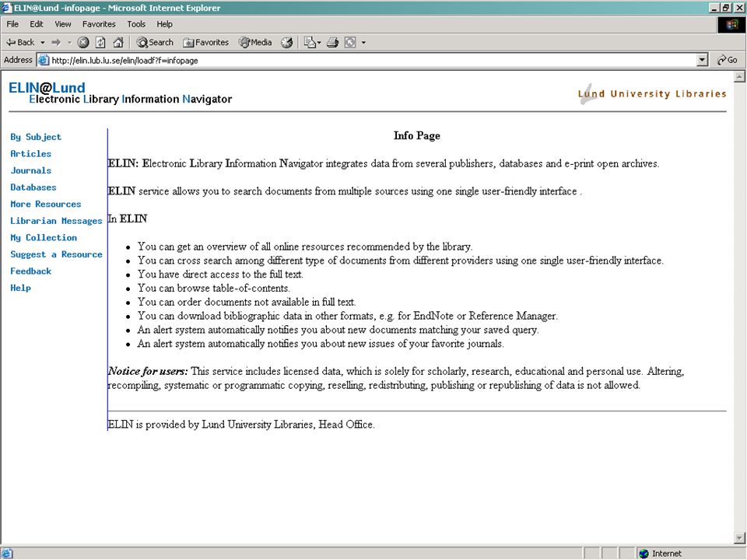Open the Favorites toolbar button
The image size is (747, 560).
click(205, 42)
